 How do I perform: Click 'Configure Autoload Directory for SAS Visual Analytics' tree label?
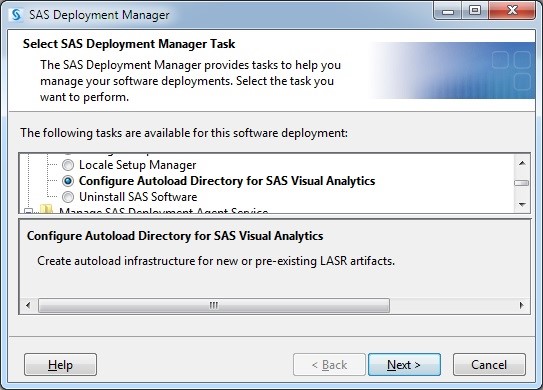227,181
